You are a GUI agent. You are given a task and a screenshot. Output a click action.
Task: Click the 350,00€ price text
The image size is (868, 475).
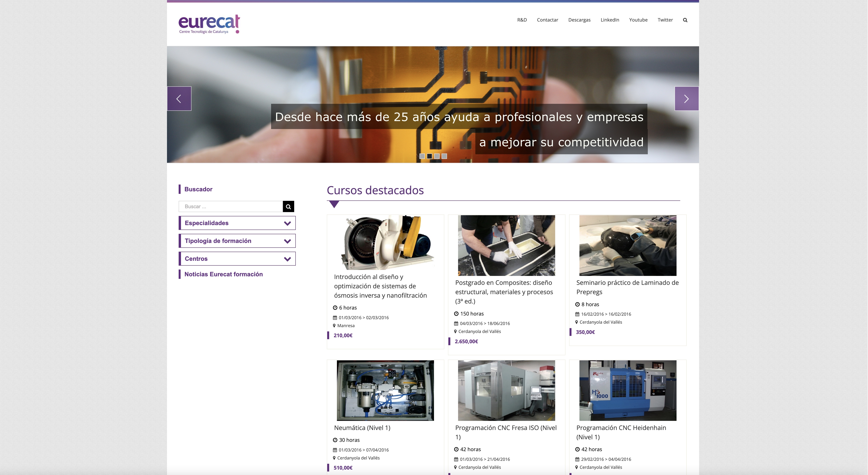(585, 332)
